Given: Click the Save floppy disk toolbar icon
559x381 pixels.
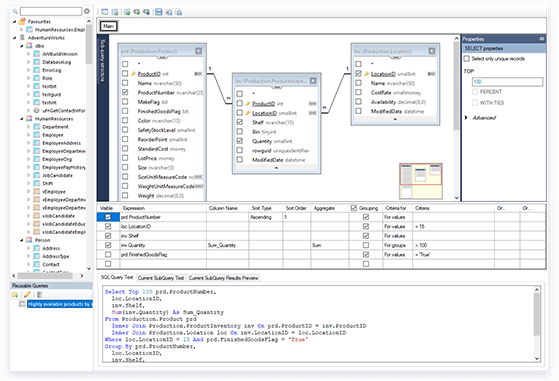Looking at the screenshot, I should pos(159,12).
